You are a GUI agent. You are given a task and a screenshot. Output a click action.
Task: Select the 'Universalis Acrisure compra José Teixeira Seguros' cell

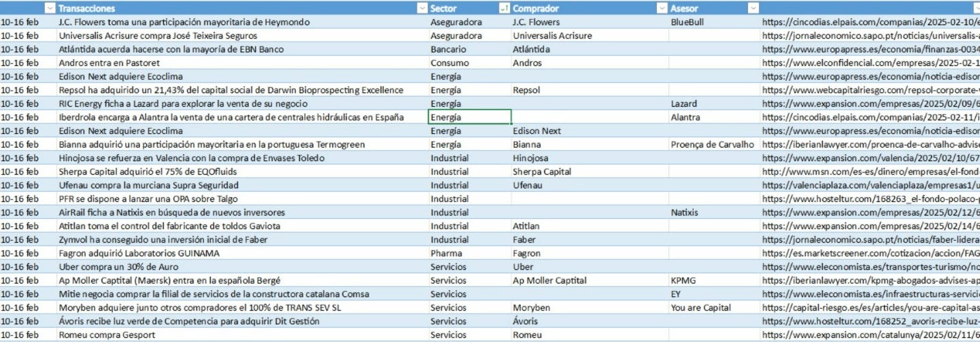241,35
